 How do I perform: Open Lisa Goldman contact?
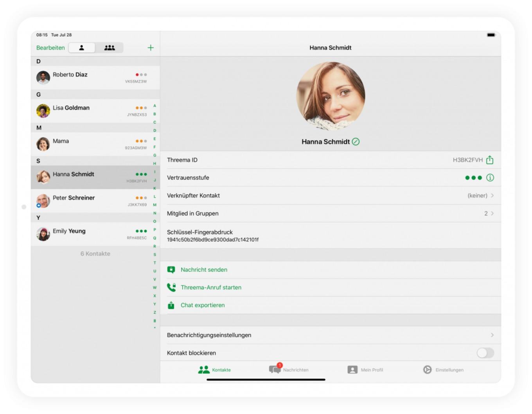tap(95, 111)
